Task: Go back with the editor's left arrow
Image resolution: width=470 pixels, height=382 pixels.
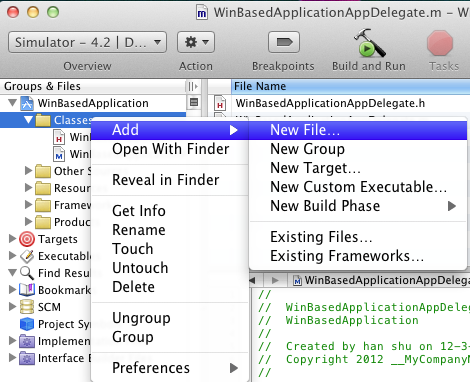Action: point(252,280)
